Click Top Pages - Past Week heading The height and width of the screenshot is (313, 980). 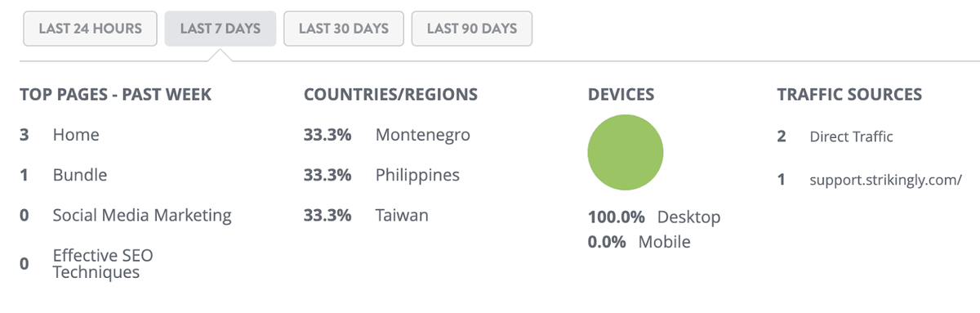[115, 95]
